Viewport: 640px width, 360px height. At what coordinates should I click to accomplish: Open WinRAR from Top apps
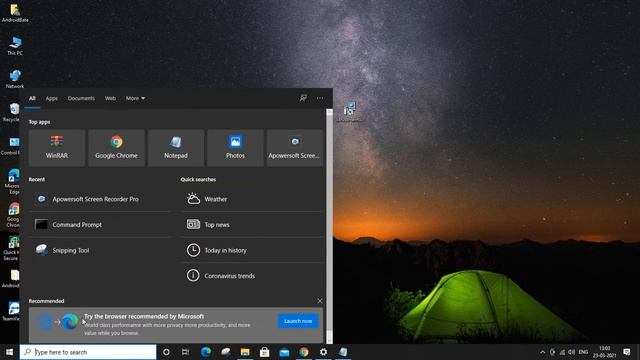57,148
